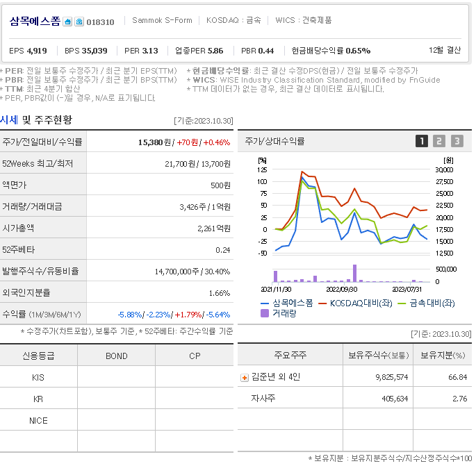Click the 9,825,574 shares held value
This screenshot has width=476, height=466.
392,377
